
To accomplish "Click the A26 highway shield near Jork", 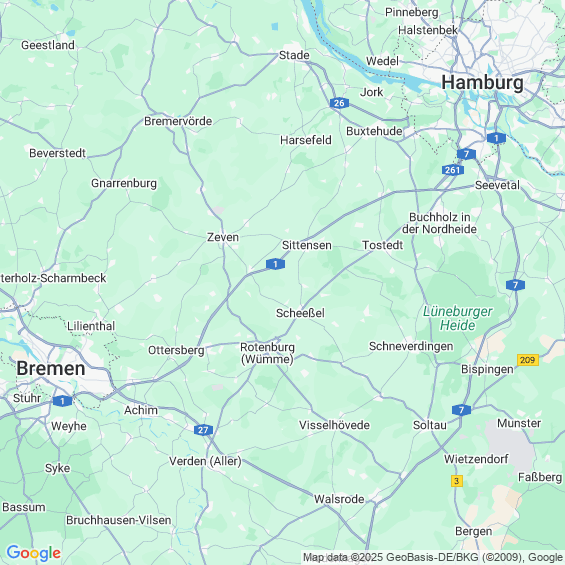I will pyautogui.click(x=339, y=103).
